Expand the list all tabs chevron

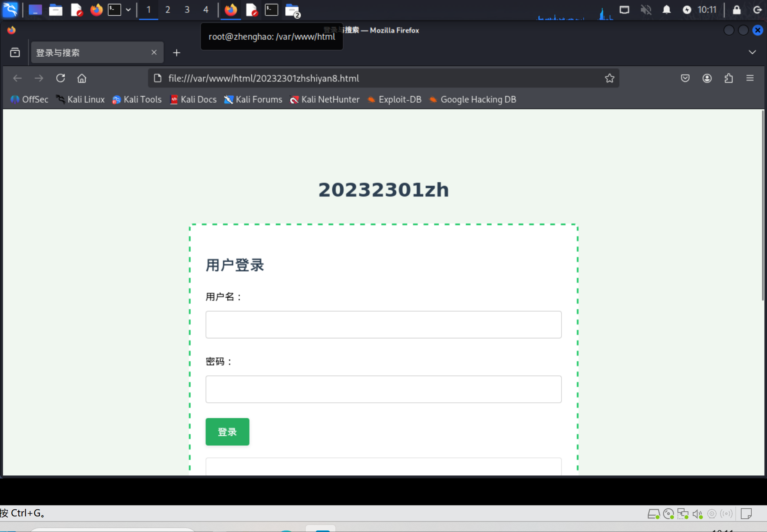[x=752, y=52]
